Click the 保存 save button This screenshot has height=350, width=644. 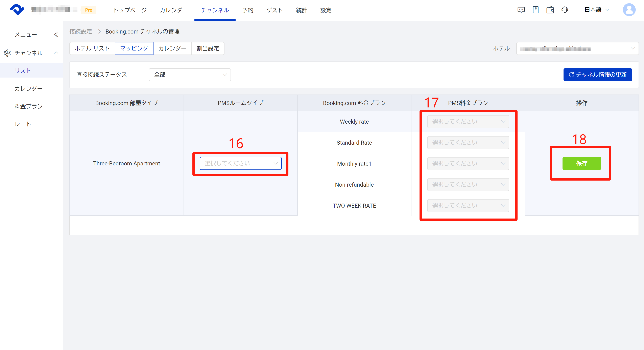point(581,163)
